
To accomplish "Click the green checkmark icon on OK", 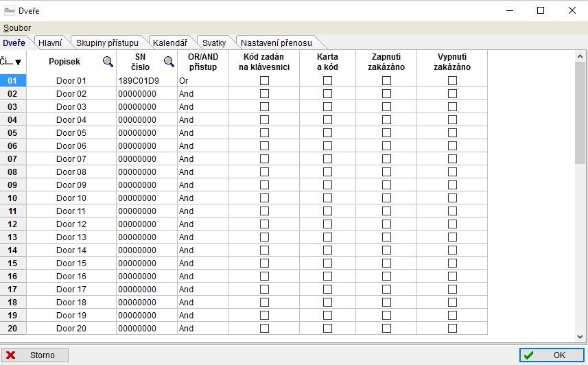I will [x=528, y=355].
